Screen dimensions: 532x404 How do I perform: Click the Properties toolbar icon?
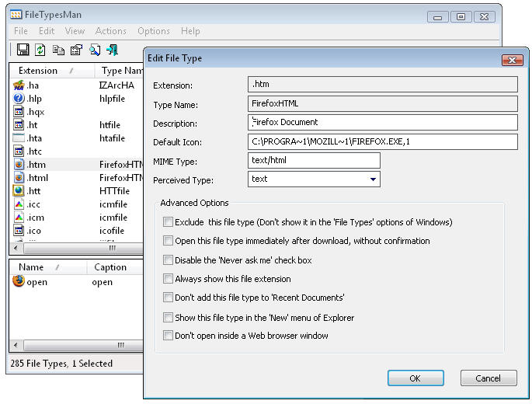[76, 50]
